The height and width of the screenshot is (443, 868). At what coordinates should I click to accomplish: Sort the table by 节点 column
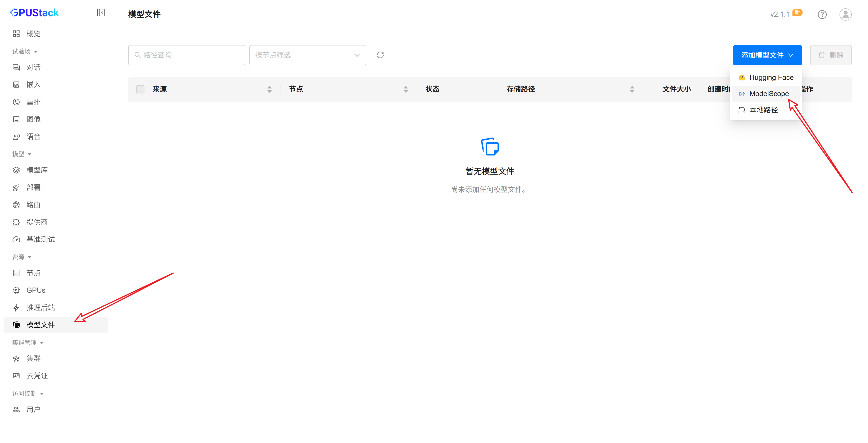406,89
